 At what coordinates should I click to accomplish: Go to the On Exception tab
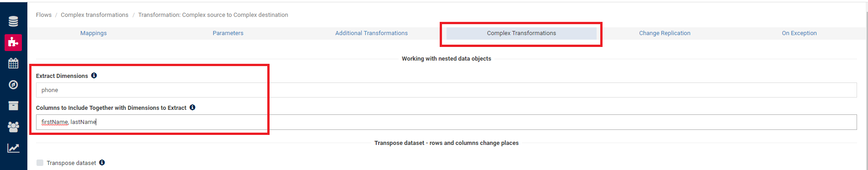pos(799,33)
